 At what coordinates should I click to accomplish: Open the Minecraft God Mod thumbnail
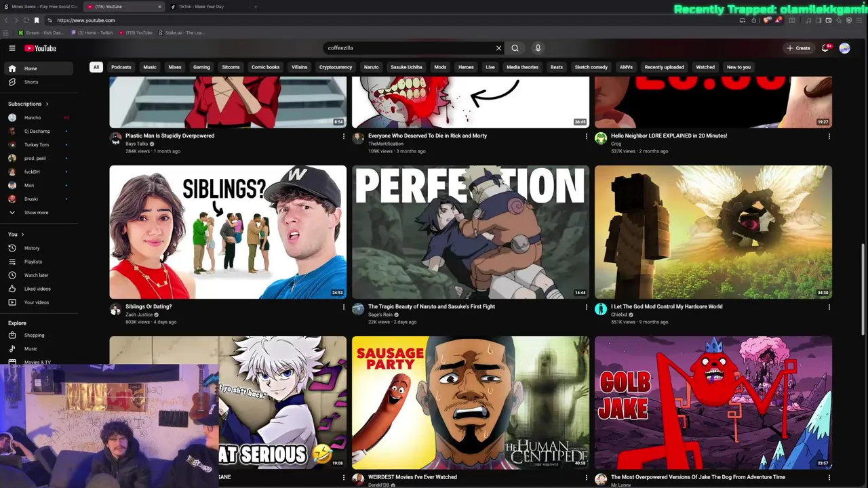click(x=713, y=232)
